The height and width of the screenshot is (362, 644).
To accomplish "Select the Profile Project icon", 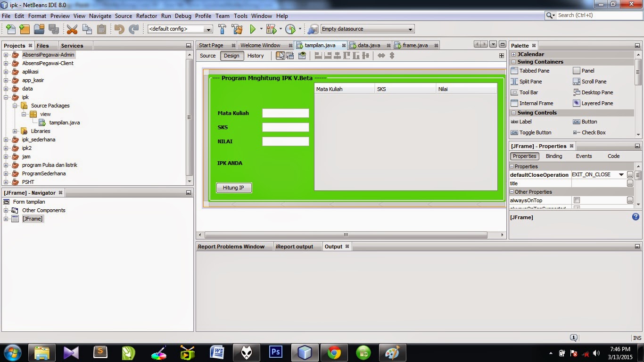I will (x=290, y=29).
